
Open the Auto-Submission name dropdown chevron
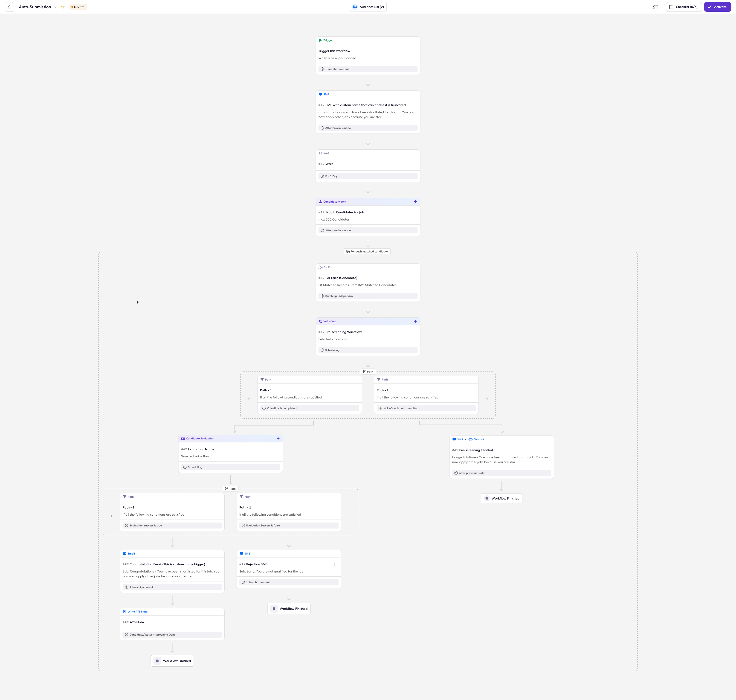click(x=56, y=7)
